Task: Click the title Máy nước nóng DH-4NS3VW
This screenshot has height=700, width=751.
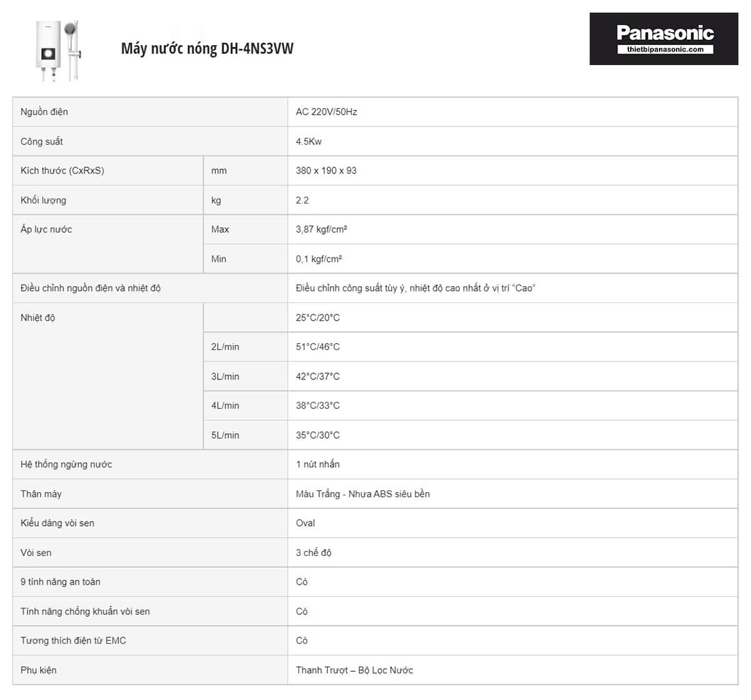Action: tap(207, 49)
